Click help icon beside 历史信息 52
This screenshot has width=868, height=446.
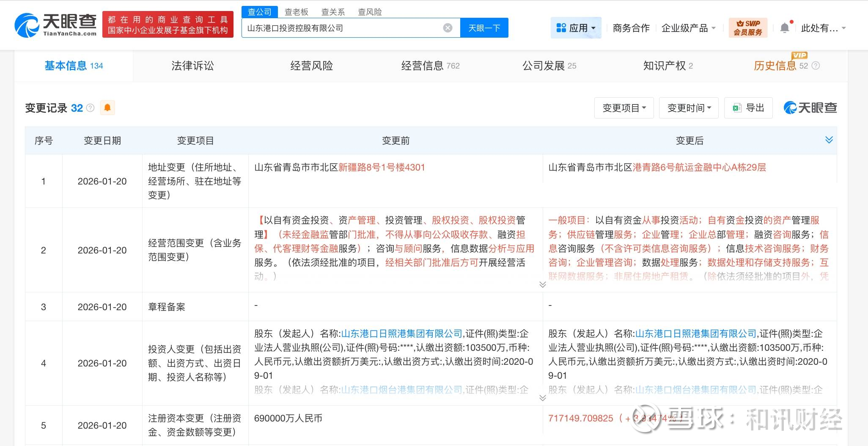pos(816,66)
